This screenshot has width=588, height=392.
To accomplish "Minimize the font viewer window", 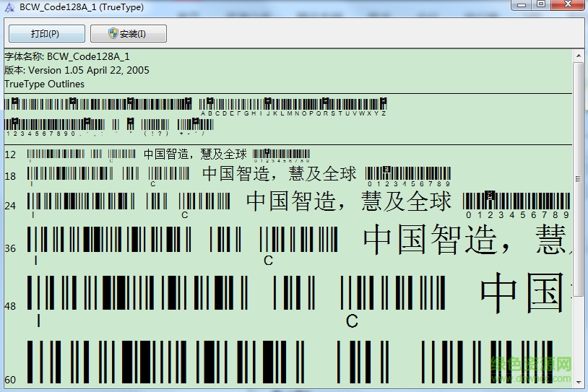I will click(522, 4).
